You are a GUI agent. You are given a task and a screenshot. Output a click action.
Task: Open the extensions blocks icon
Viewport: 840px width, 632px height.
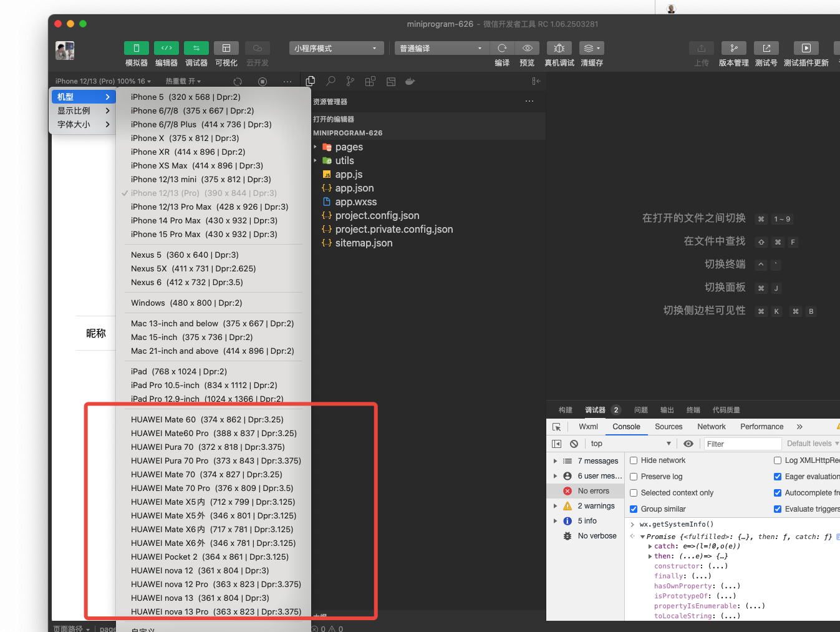[370, 81]
